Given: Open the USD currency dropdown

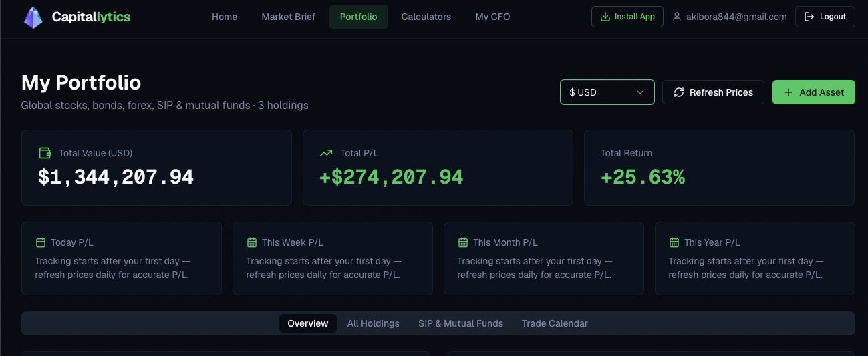Looking at the screenshot, I should [x=607, y=92].
